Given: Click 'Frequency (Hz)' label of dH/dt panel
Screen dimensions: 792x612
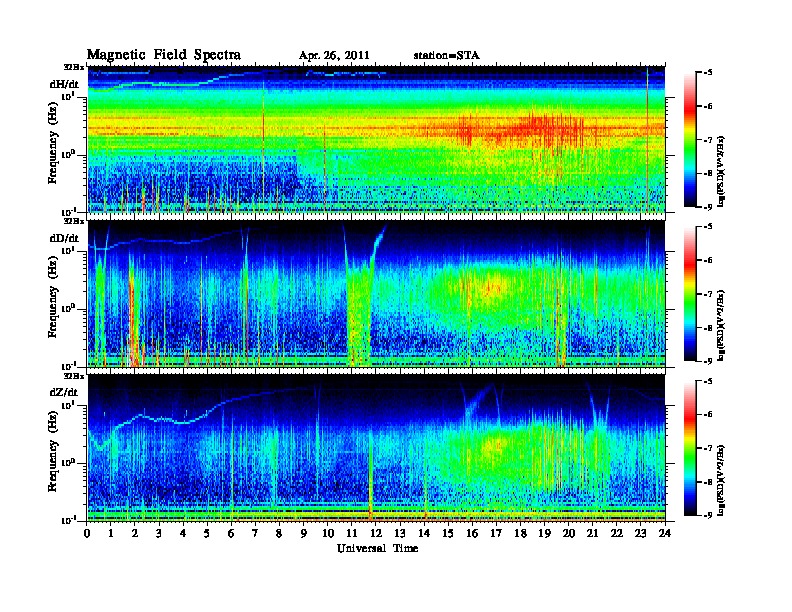Looking at the screenshot, I should pyautogui.click(x=53, y=143).
